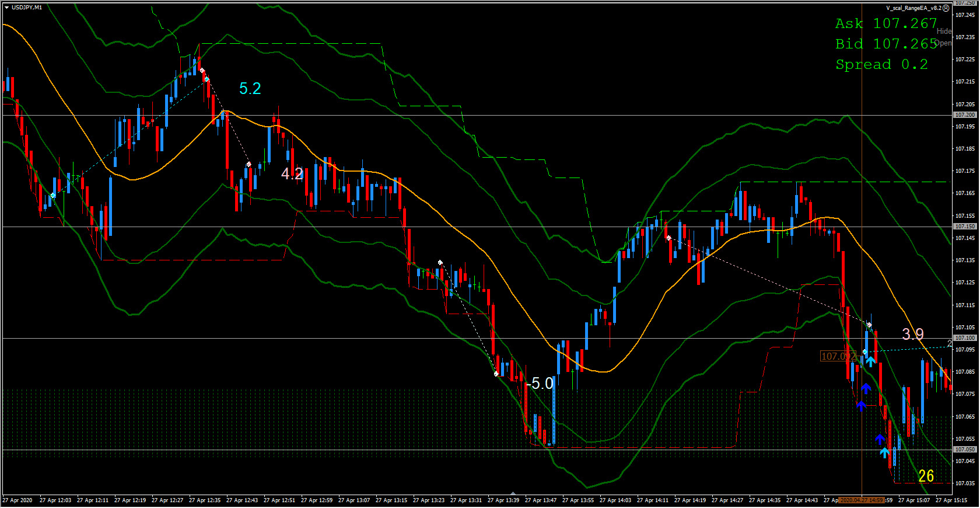
Task: Click 27 Apr 14:11 on time axis
Action: (x=653, y=500)
